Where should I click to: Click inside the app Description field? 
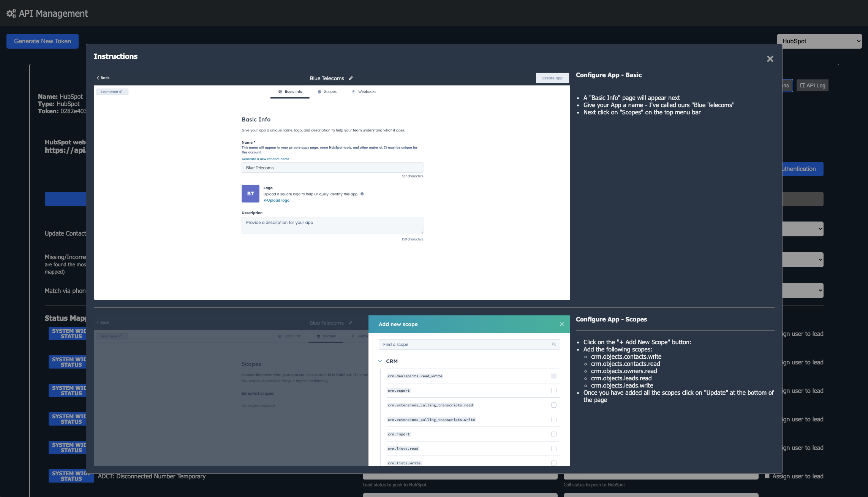(x=332, y=225)
